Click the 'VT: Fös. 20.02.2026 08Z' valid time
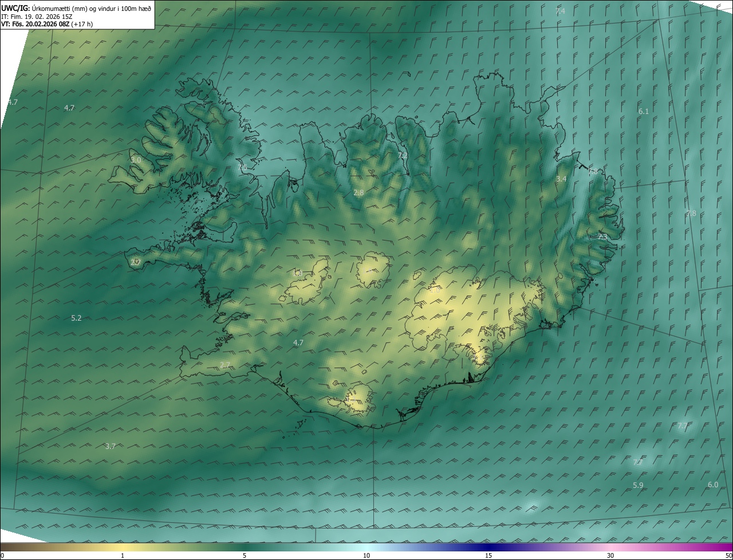The image size is (733, 560). [x=35, y=24]
